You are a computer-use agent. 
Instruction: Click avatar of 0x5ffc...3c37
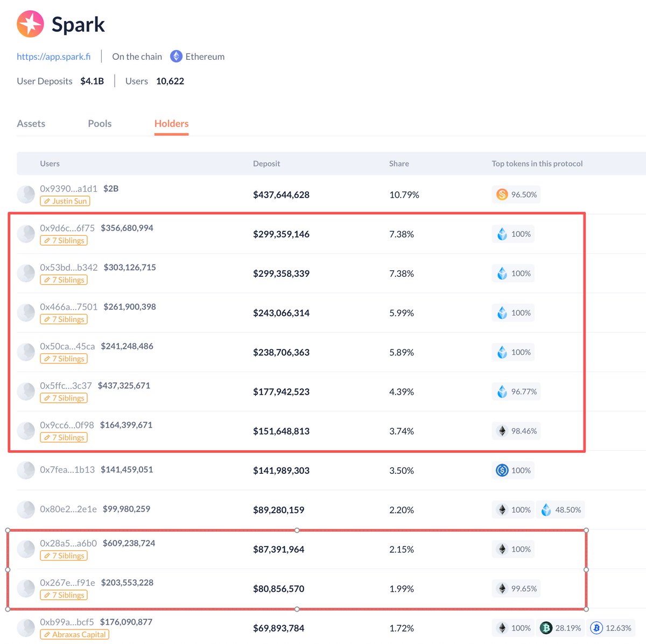(x=26, y=391)
